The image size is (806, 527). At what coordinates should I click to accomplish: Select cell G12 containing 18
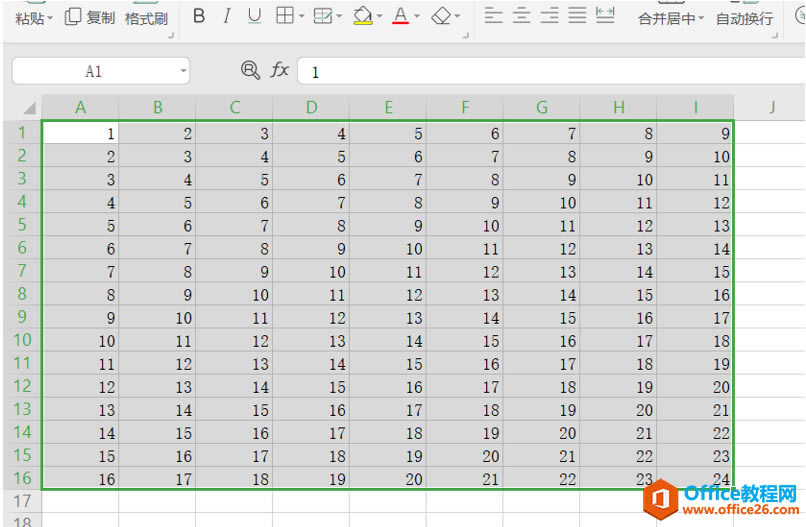[x=542, y=386]
